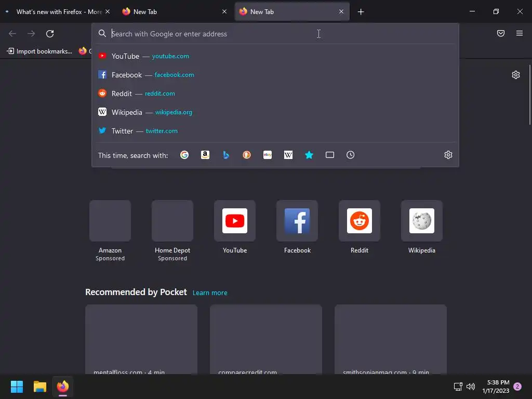Open notification center badge

(x=517, y=387)
